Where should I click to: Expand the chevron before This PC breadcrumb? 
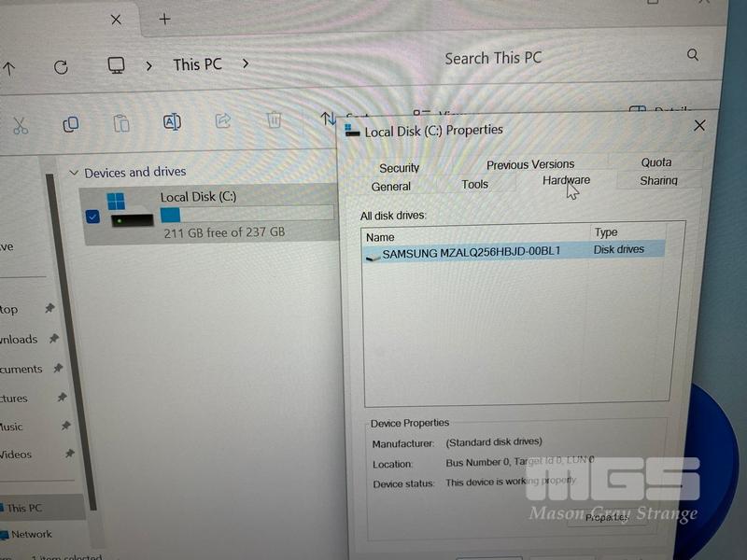click(148, 65)
